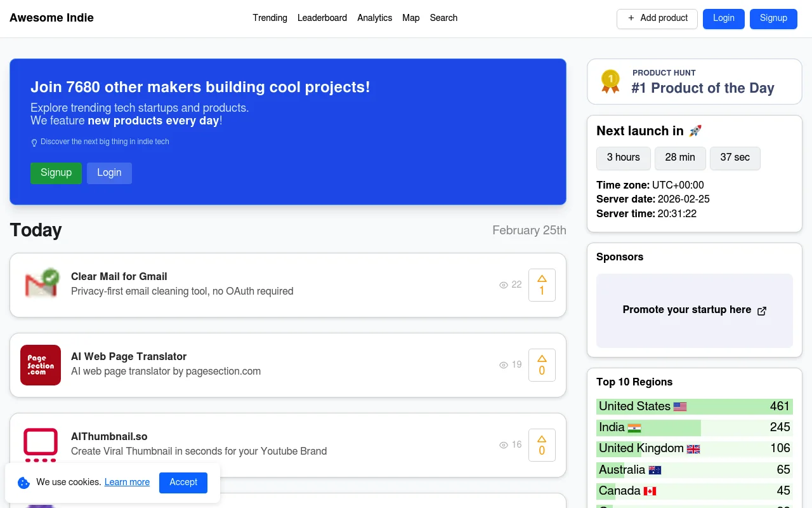Viewport: 812px width, 508px height.
Task: Open the Map page from the navigation
Action: coord(410,18)
